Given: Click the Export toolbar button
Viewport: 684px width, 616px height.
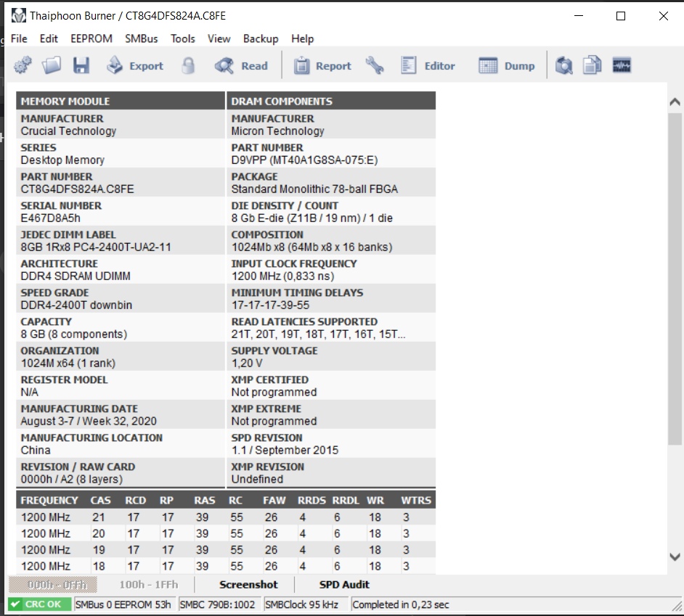Looking at the screenshot, I should (x=135, y=66).
